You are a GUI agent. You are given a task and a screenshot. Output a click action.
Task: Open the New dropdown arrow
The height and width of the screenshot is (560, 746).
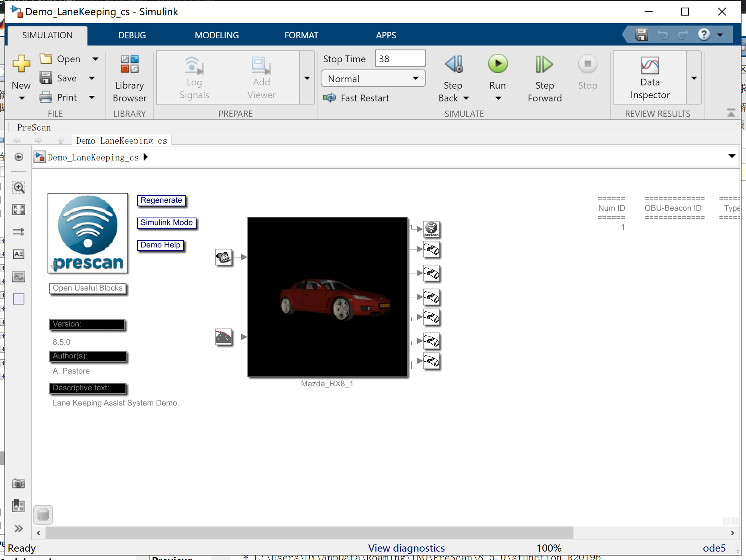tap(22, 98)
